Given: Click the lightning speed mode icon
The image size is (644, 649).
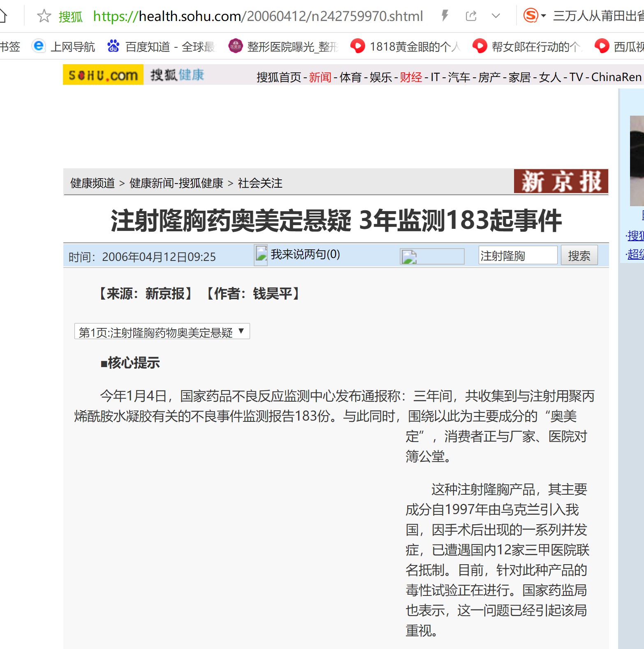Looking at the screenshot, I should (445, 16).
